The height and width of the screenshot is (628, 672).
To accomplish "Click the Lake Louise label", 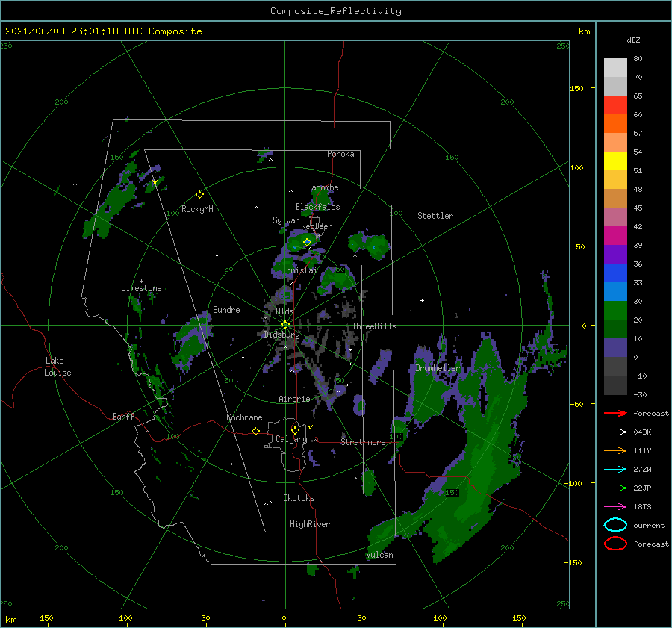I will click(57, 367).
